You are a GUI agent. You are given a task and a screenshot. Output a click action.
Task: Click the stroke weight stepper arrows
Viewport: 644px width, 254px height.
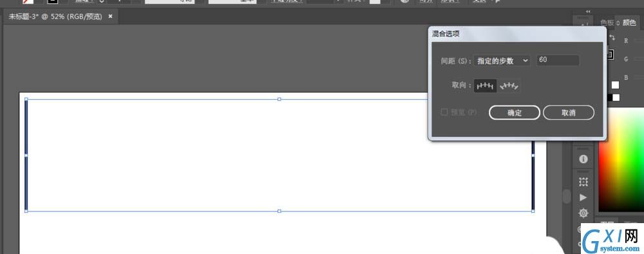(102, 2)
